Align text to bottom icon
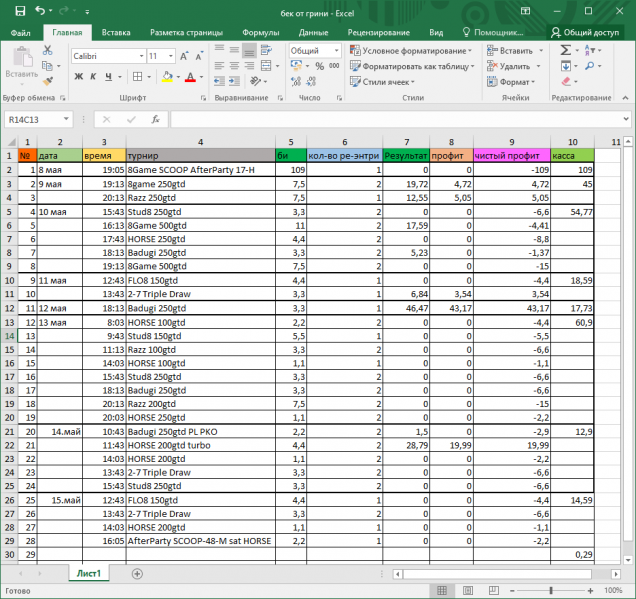Viewport: 636px width, 599px height. [x=249, y=50]
